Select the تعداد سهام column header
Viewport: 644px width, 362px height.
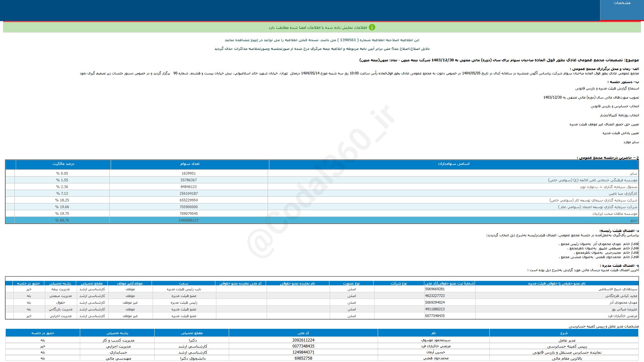pos(190,164)
